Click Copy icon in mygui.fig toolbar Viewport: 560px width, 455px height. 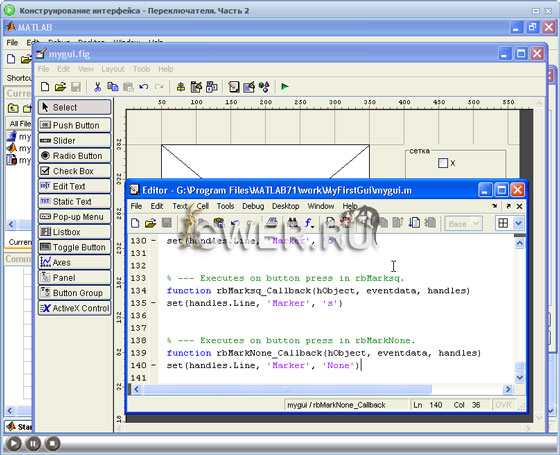(x=113, y=86)
